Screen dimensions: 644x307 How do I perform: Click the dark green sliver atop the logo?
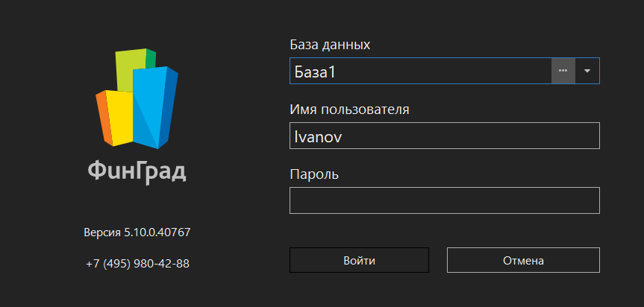tap(151, 57)
